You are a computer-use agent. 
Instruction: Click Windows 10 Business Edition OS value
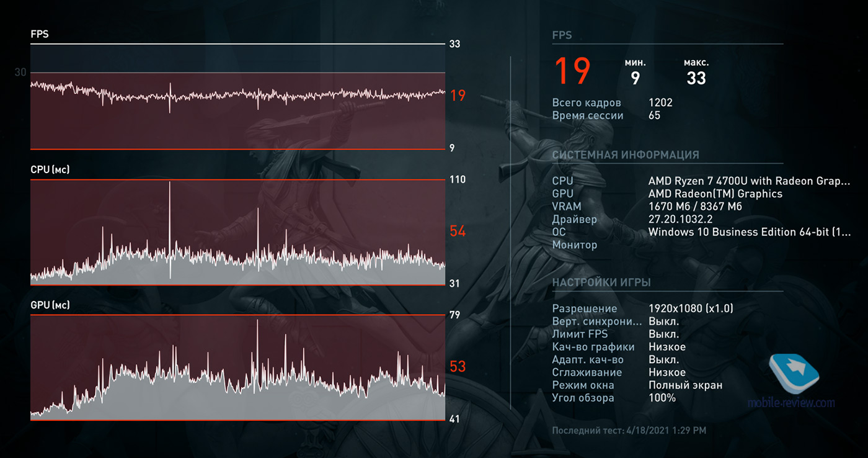(x=749, y=232)
